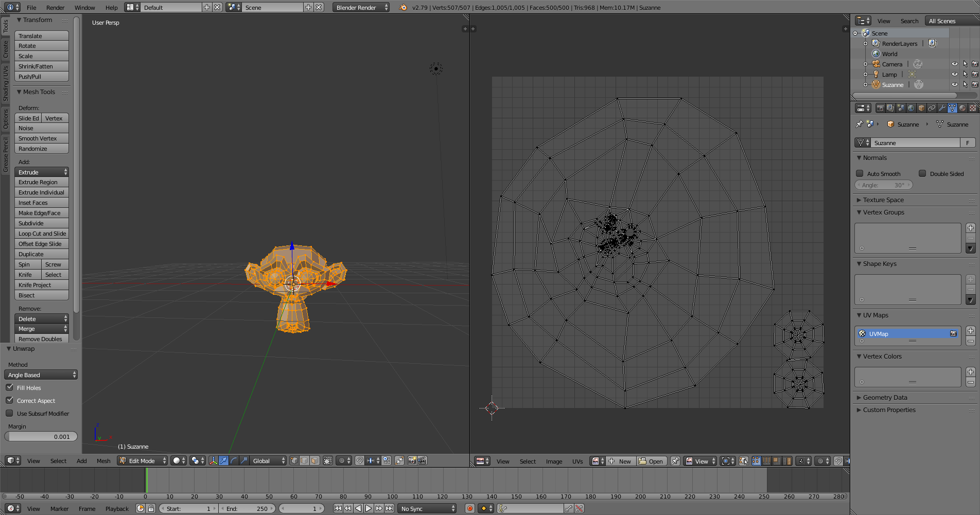Click the Loop Cut and Slide button

pos(42,234)
